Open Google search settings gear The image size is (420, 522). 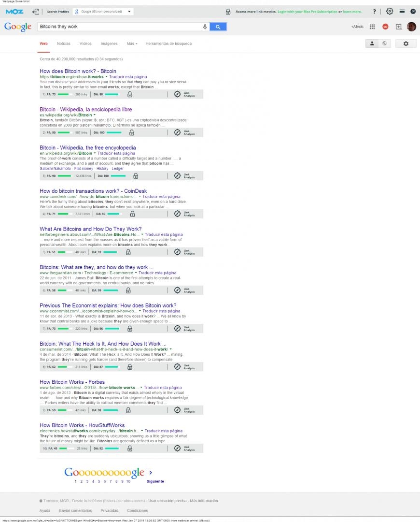[x=406, y=43]
